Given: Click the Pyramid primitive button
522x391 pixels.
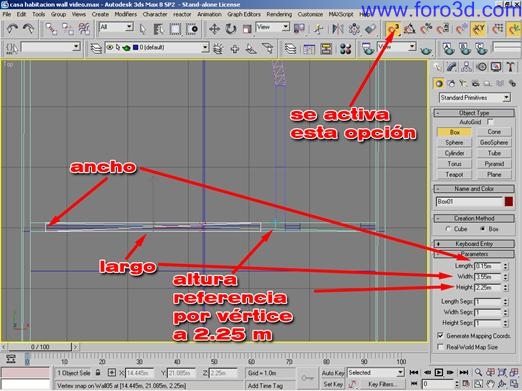Looking at the screenshot, I should pyautogui.click(x=494, y=164).
